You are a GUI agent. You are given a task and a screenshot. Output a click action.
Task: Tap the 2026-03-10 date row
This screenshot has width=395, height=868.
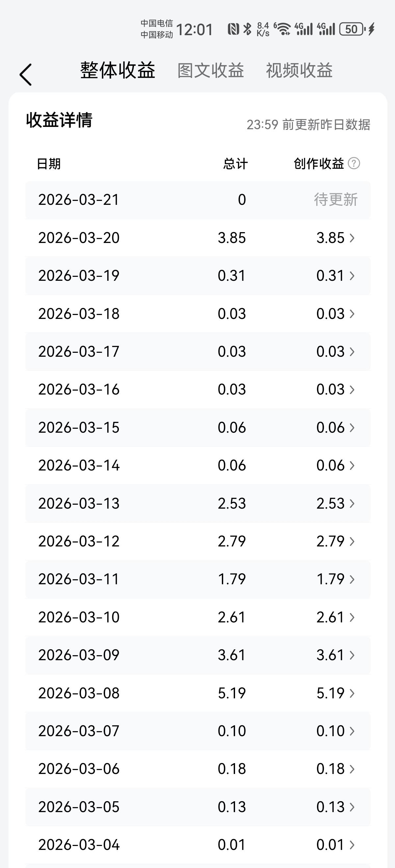[198, 617]
